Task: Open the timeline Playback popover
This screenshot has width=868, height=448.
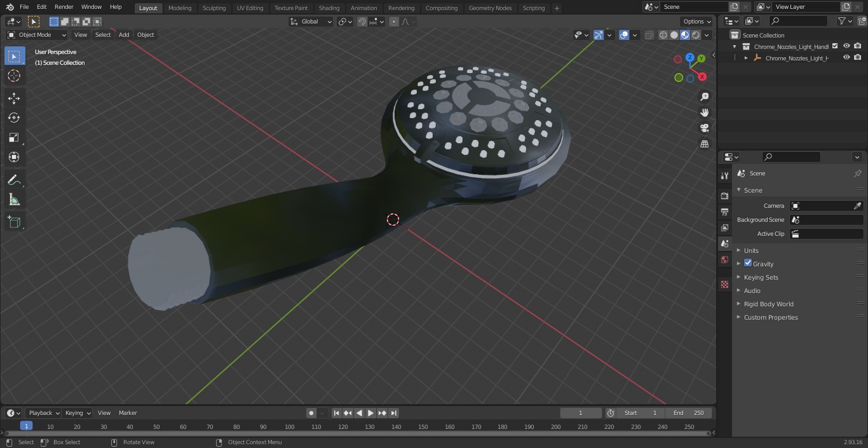Action: click(44, 413)
